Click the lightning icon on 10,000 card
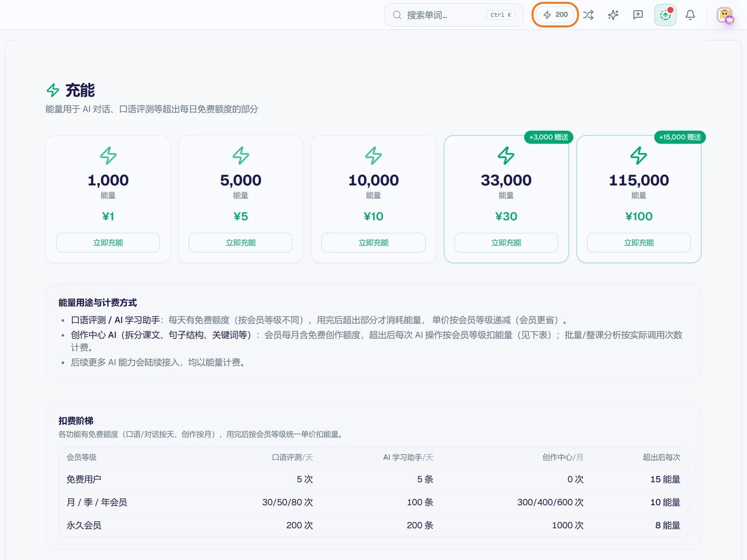Image resolution: width=747 pixels, height=560 pixels. (373, 155)
